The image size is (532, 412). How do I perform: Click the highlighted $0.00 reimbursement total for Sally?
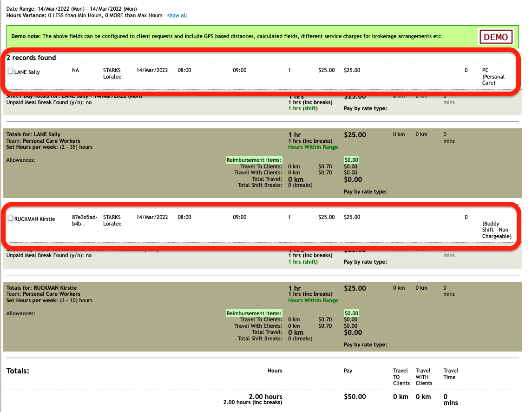(351, 159)
